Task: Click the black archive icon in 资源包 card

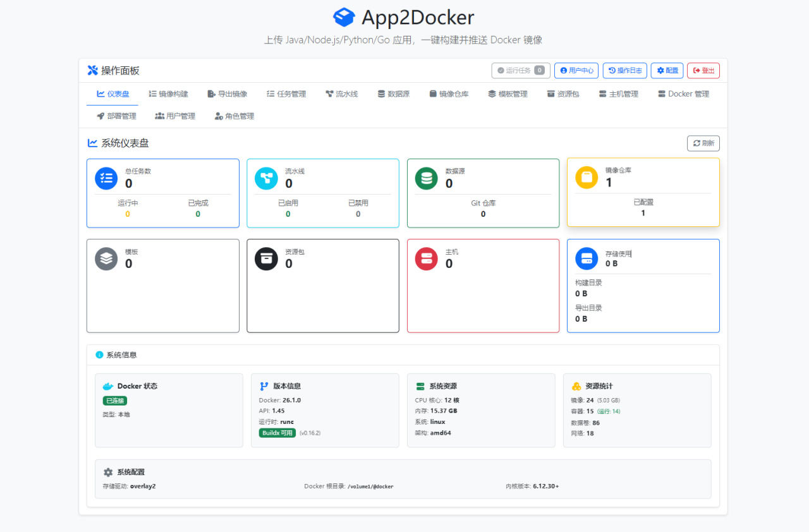Action: pos(266,258)
